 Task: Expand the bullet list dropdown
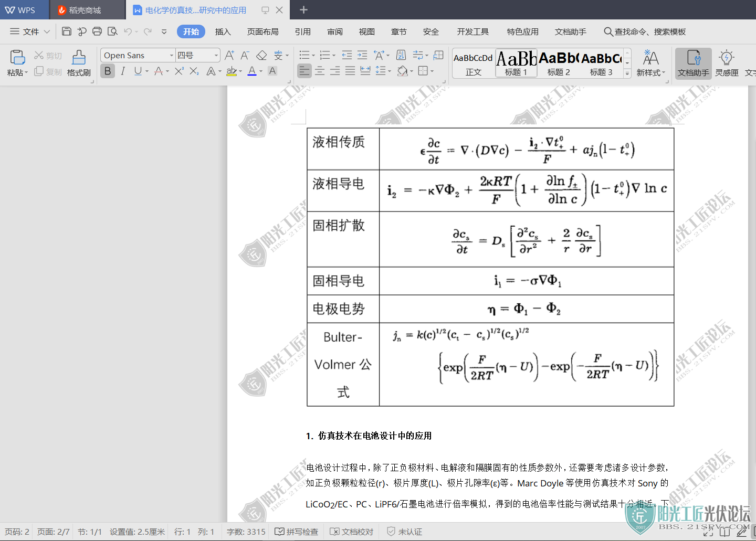click(313, 56)
